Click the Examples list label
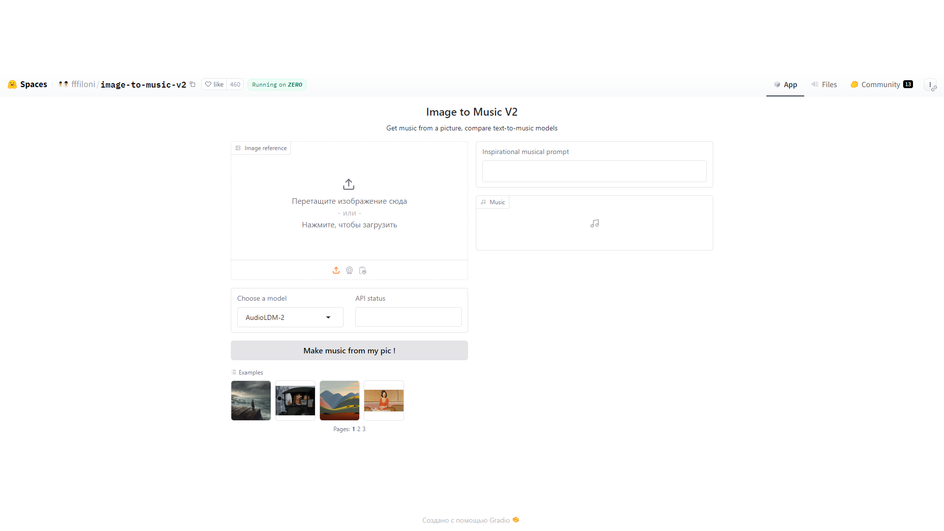The image size is (944, 531). point(247,373)
